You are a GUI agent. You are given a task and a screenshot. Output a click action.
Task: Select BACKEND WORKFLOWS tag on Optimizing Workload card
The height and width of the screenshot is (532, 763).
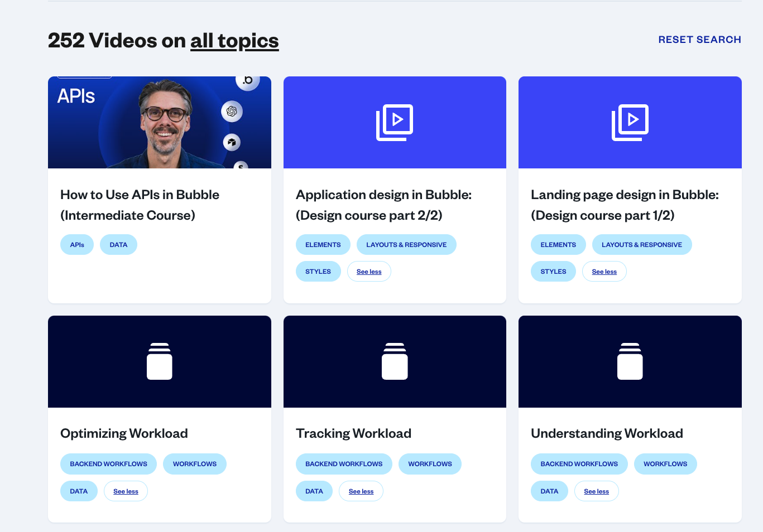108,464
